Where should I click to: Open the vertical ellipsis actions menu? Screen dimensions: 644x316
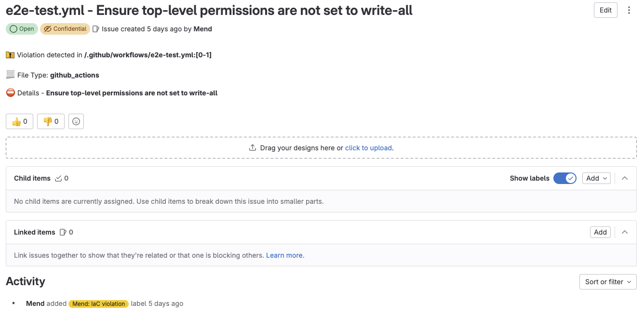coord(629,10)
